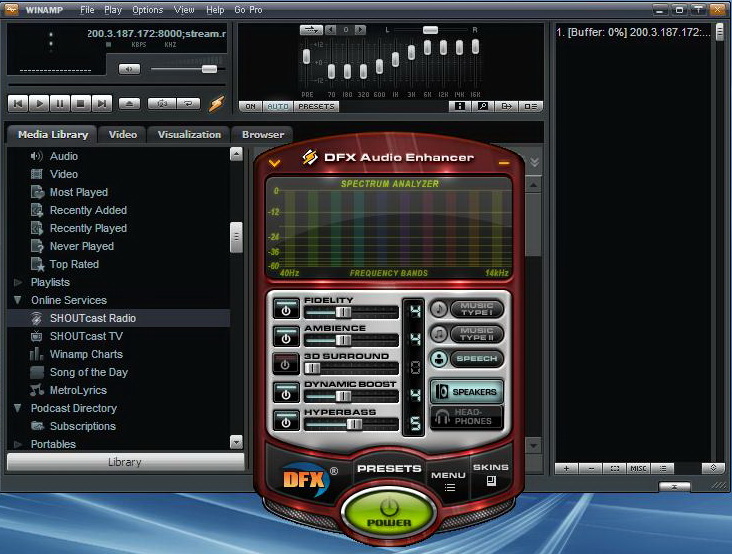
Task: Switch to the Browser tab
Action: (x=263, y=134)
